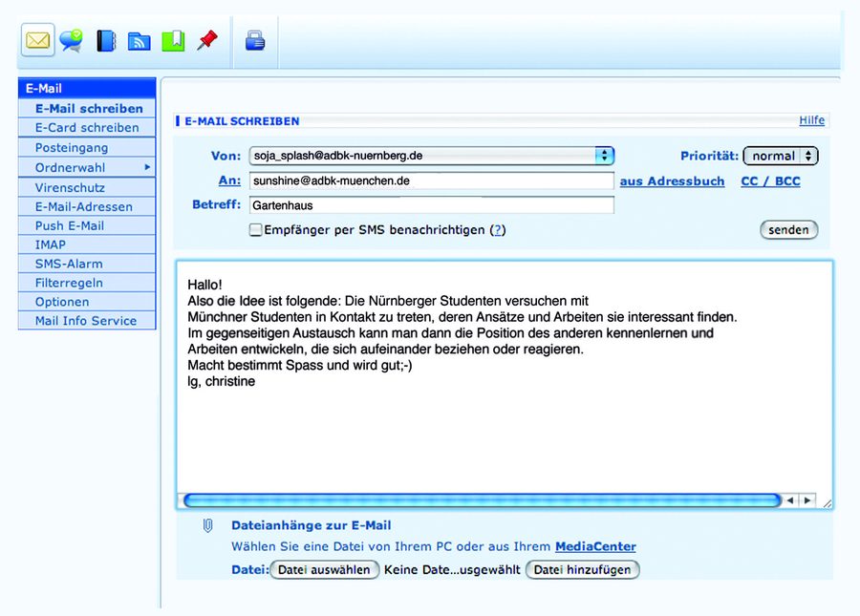
Task: Click the aus Adressbuch link
Action: pyautogui.click(x=672, y=181)
